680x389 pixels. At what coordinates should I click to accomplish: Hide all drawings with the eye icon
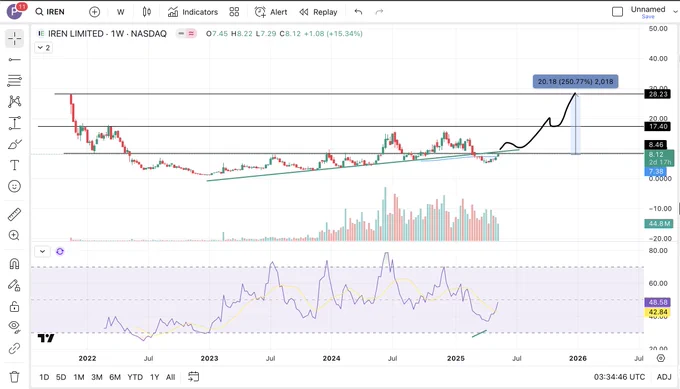click(14, 327)
